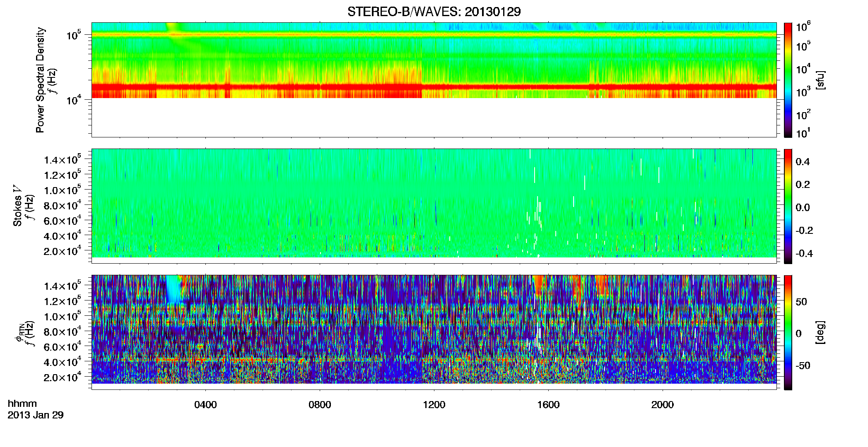Click the Power Spectral Density axis label
Viewport: 868px width, 447px height.
[x=40, y=80]
